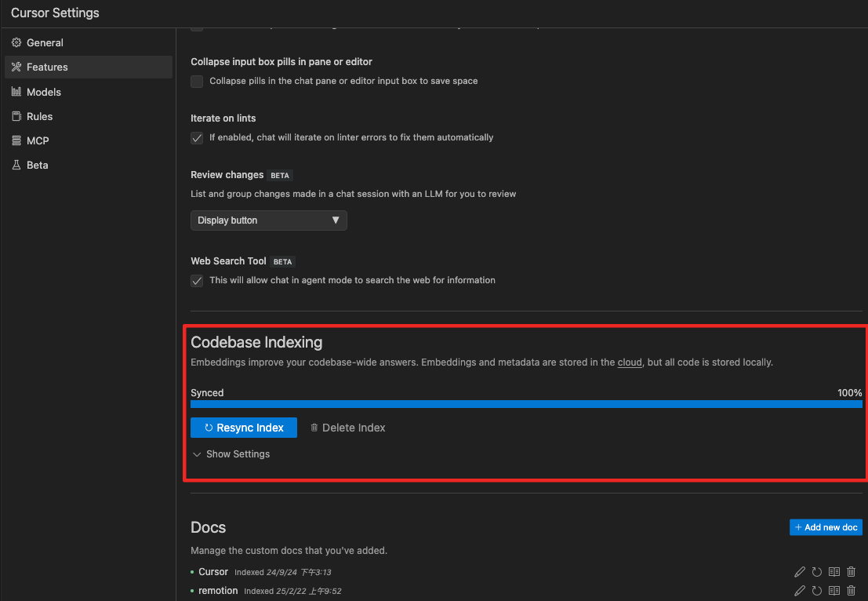The width and height of the screenshot is (868, 601).
Task: Follow the cloud link in indexing description
Action: [630, 362]
